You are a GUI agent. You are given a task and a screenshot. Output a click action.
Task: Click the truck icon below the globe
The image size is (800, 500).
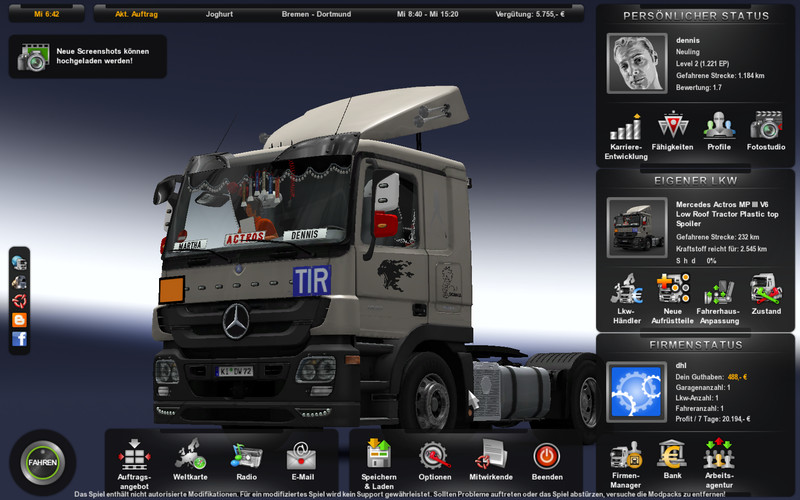[x=19, y=282]
